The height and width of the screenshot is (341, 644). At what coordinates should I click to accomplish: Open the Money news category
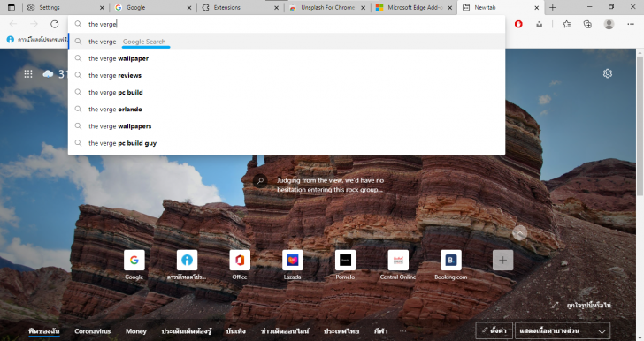coord(136,331)
